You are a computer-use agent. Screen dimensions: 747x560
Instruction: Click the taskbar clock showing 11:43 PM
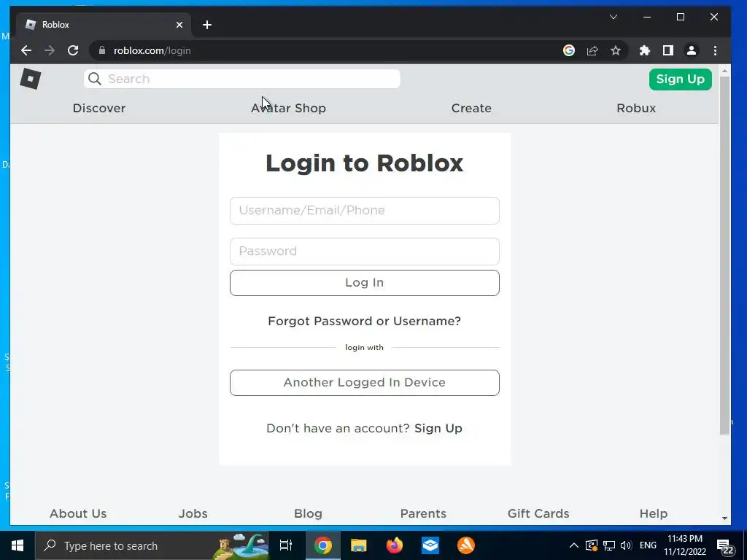tap(685, 545)
